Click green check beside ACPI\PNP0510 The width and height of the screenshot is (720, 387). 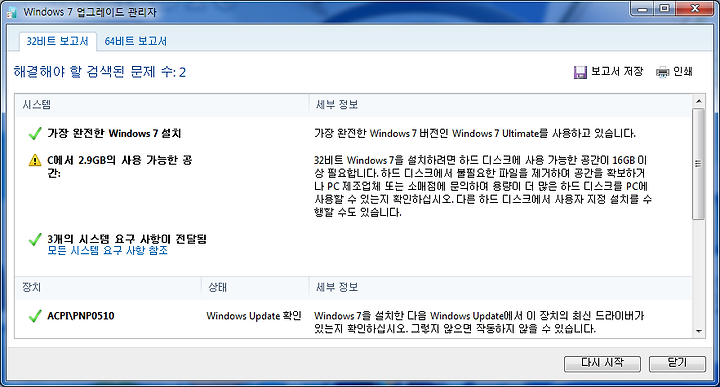tap(35, 316)
